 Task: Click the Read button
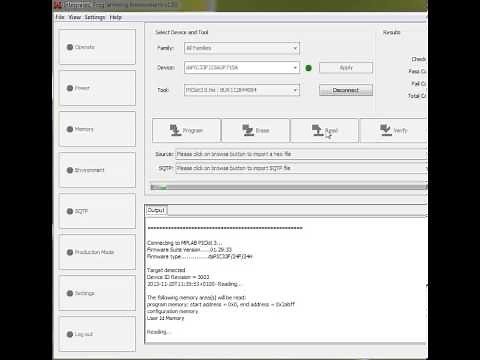[x=325, y=130]
